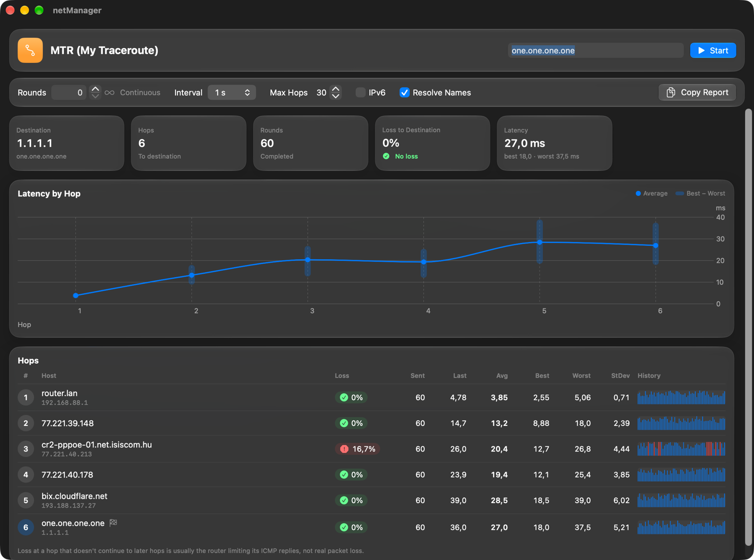Click the Latency value 27,0 ms
The height and width of the screenshot is (560, 754).
click(525, 143)
